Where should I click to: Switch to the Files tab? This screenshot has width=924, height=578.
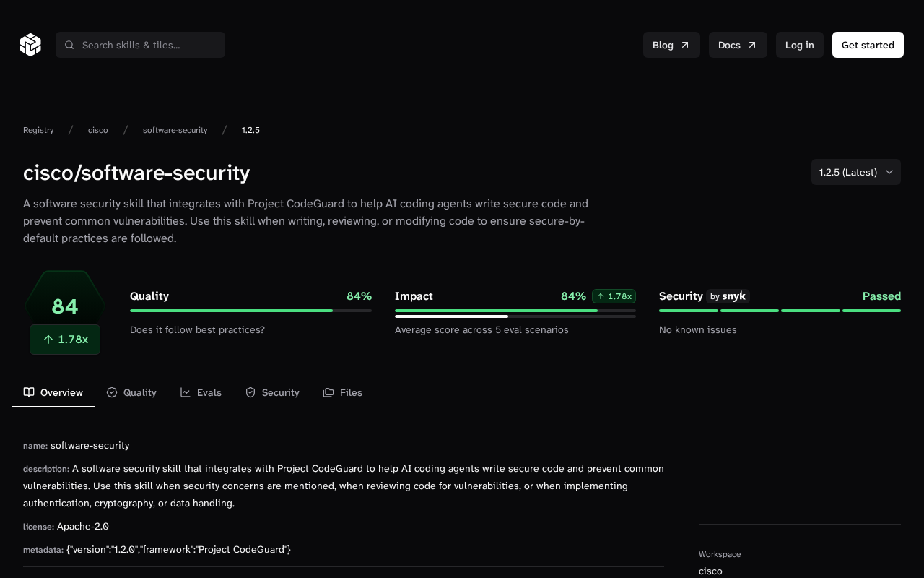click(342, 392)
